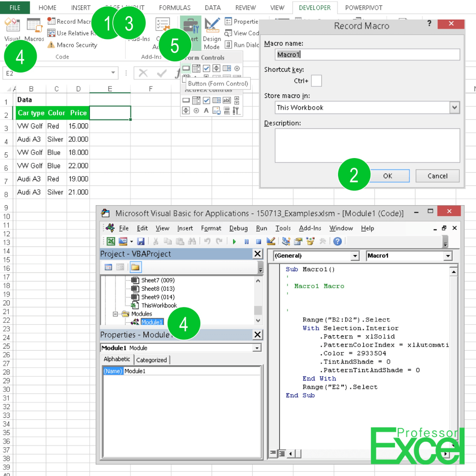This screenshot has height=476, width=476.
Task: Click Cancel in Record Macro dialog
Action: (437, 176)
